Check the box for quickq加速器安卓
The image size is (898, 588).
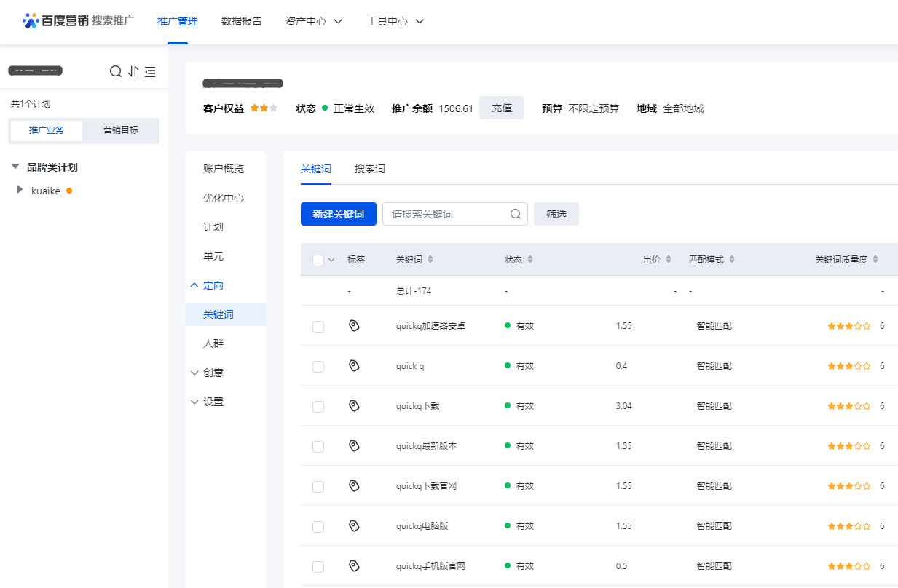pos(318,327)
